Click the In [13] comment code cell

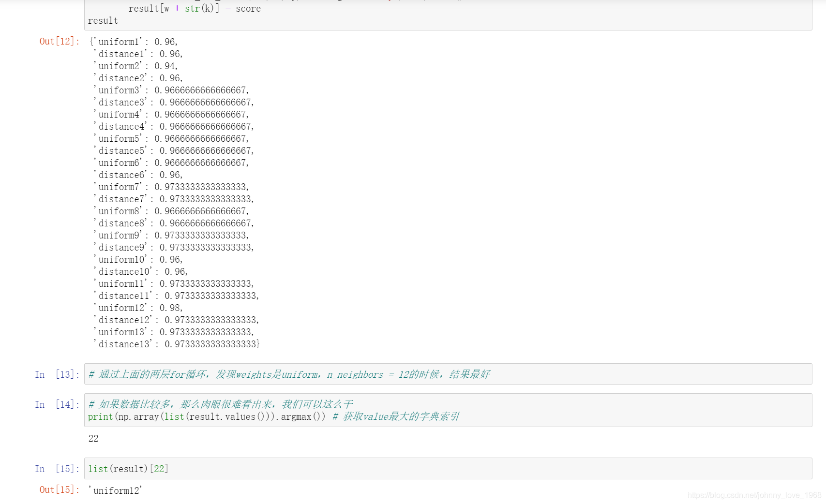[x=448, y=374]
